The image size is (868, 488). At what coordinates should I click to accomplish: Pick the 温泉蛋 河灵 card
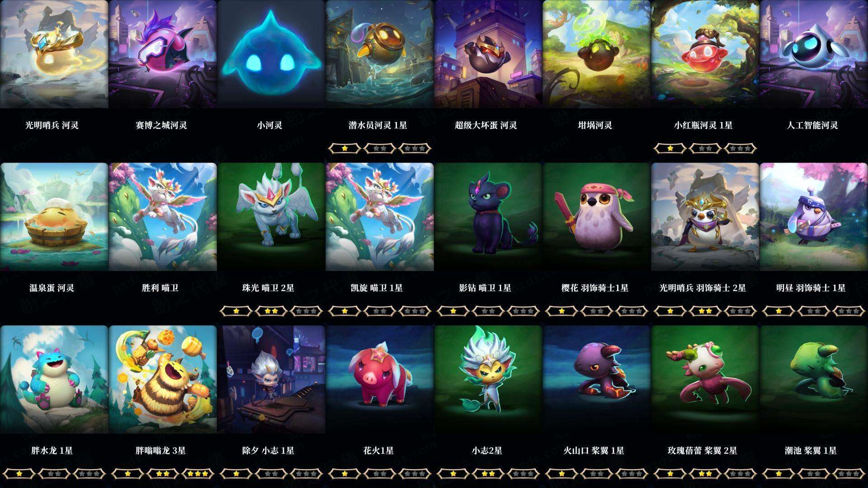(54, 217)
